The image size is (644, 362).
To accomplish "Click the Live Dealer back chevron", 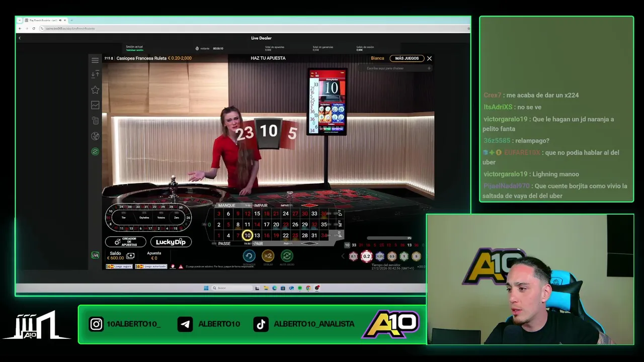I will click(20, 38).
